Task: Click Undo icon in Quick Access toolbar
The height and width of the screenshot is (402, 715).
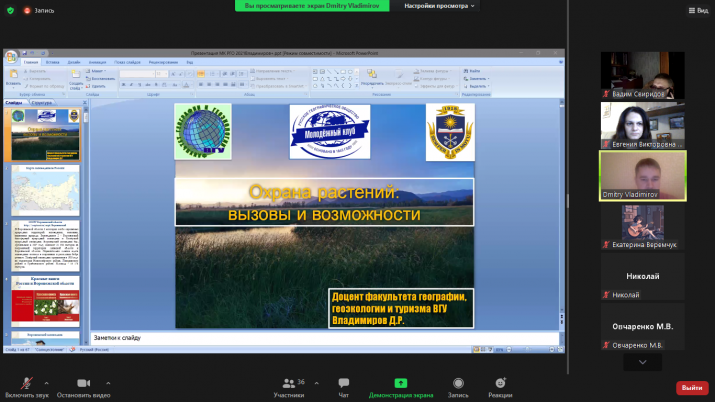Action: point(32,53)
